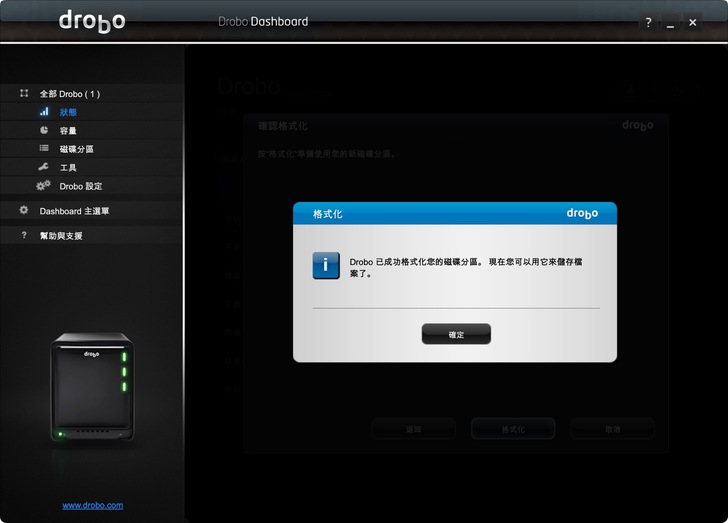The height and width of the screenshot is (523, 728).
Task: Click the Drobo device image
Action: (92, 387)
